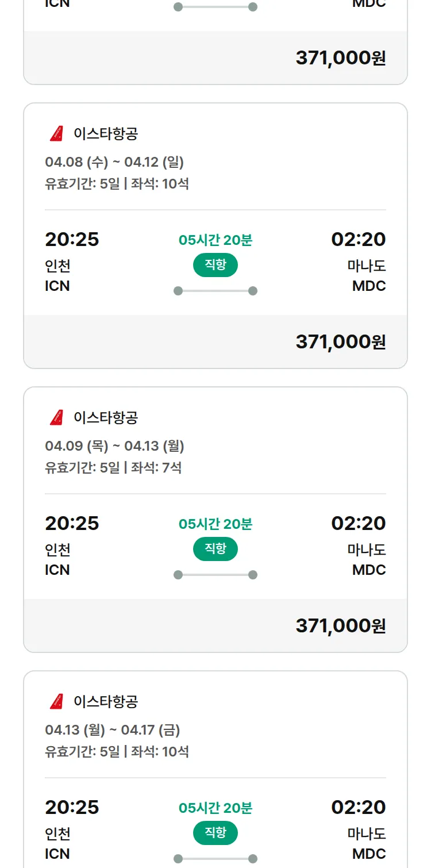Open the 04.08 (수) ~ 04.12 (일) date range
The image size is (431, 868).
tap(114, 162)
